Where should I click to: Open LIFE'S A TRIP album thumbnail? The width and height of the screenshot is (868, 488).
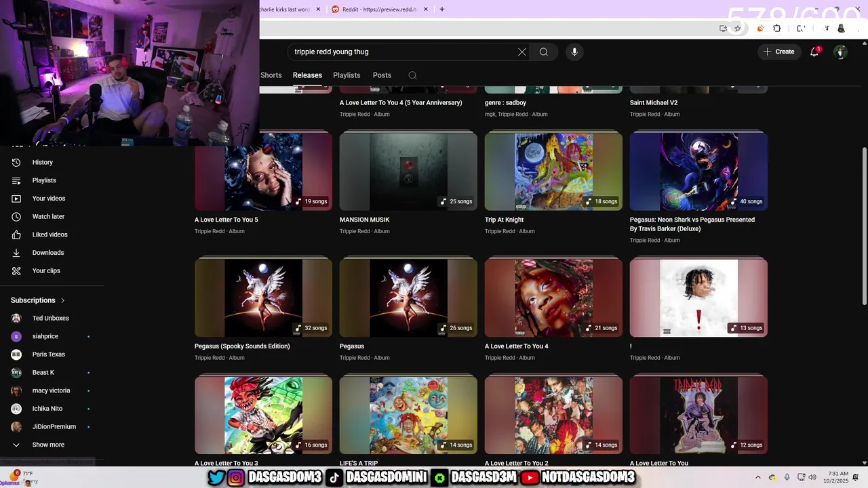coord(408,415)
